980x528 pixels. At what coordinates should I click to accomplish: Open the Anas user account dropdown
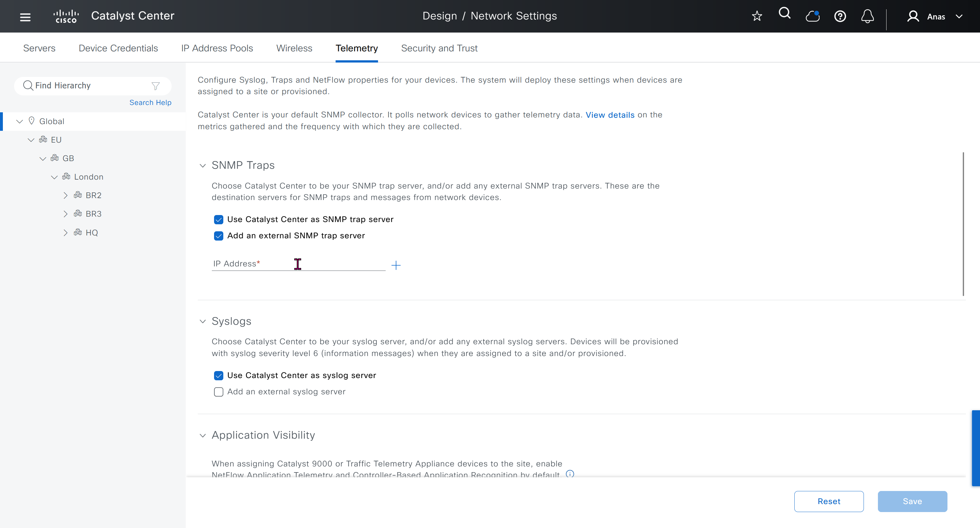936,16
